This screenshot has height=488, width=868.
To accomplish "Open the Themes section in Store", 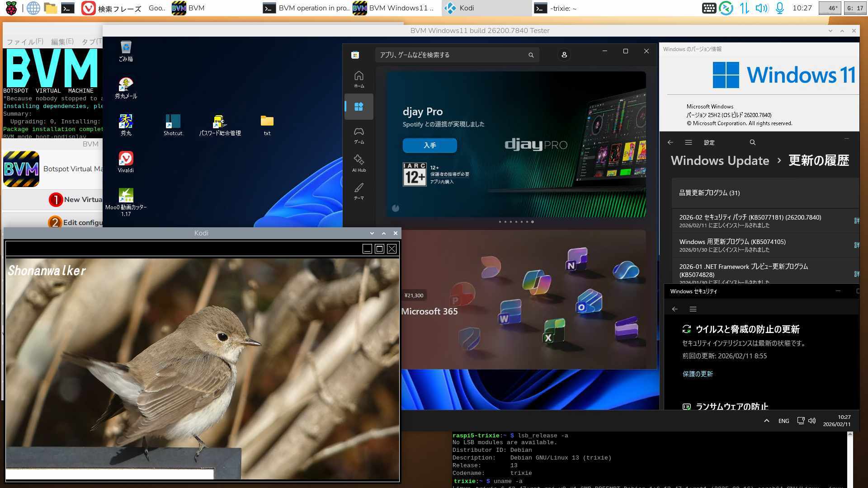I will click(x=359, y=191).
